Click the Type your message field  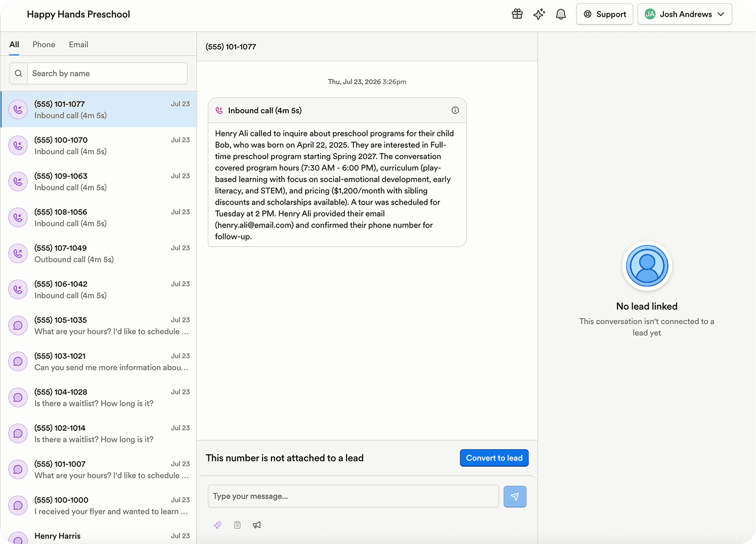point(353,496)
